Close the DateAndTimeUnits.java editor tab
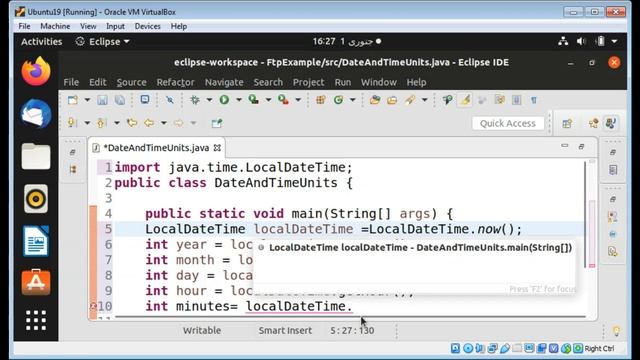Image resolution: width=640 pixels, height=360 pixels. (218, 148)
